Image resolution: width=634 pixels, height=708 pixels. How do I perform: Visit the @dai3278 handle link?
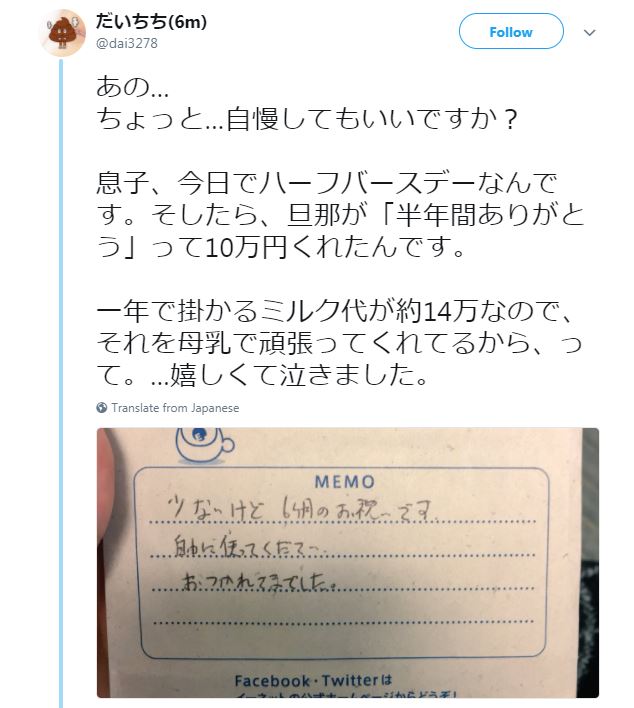tap(126, 43)
